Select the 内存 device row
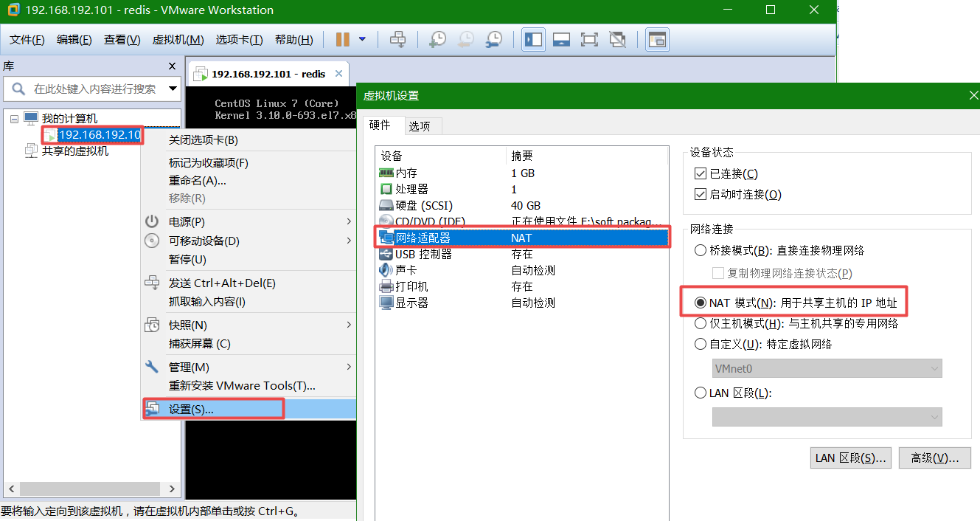The height and width of the screenshot is (521, 980). (522, 173)
